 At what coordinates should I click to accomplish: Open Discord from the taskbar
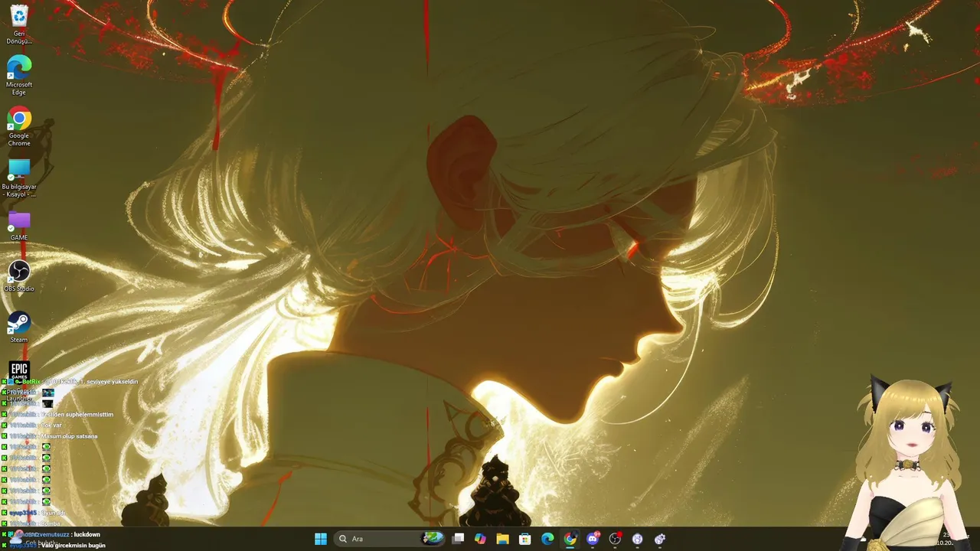point(593,539)
